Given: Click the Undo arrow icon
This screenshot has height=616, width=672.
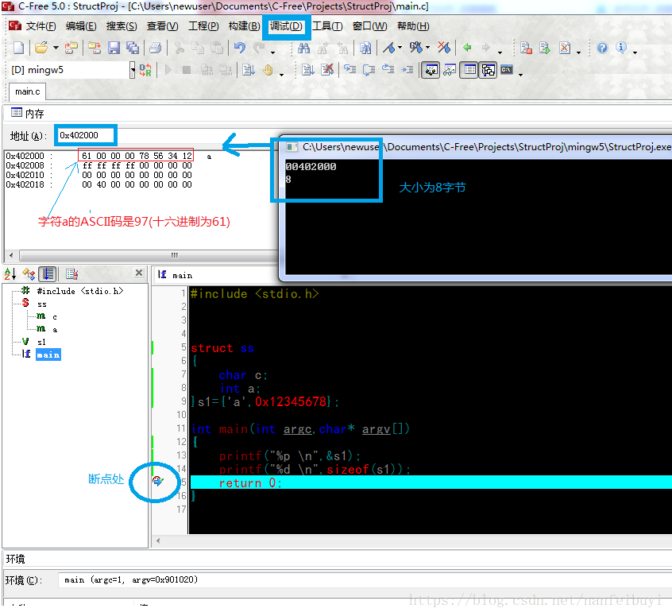Looking at the screenshot, I should tap(240, 48).
